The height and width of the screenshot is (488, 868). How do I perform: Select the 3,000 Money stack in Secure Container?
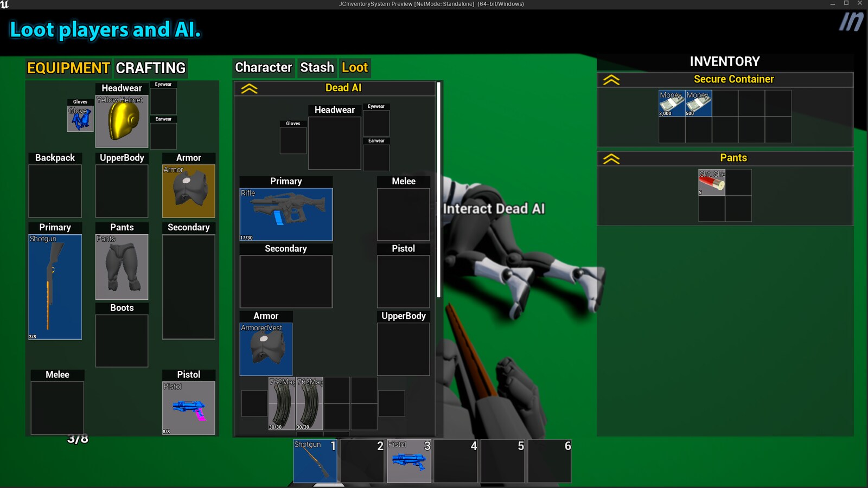(x=672, y=103)
